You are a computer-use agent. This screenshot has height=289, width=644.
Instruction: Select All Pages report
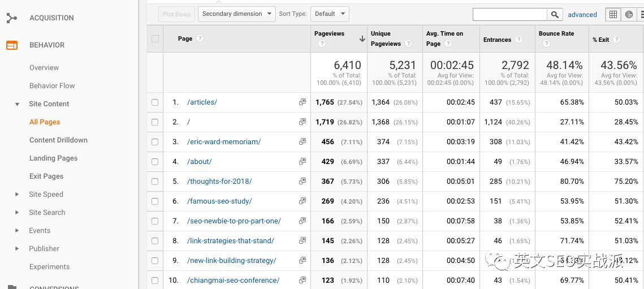[45, 122]
